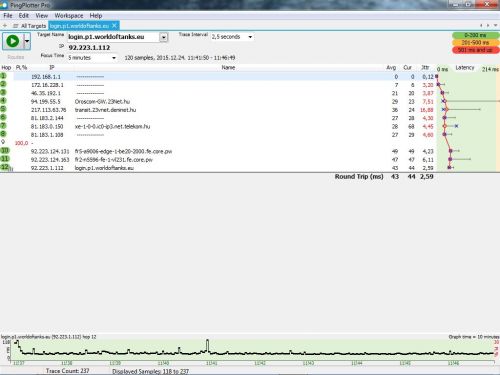This screenshot has height=375, width=500.
Task: Toggle the hop 1 green number icon
Action: pos(3,76)
